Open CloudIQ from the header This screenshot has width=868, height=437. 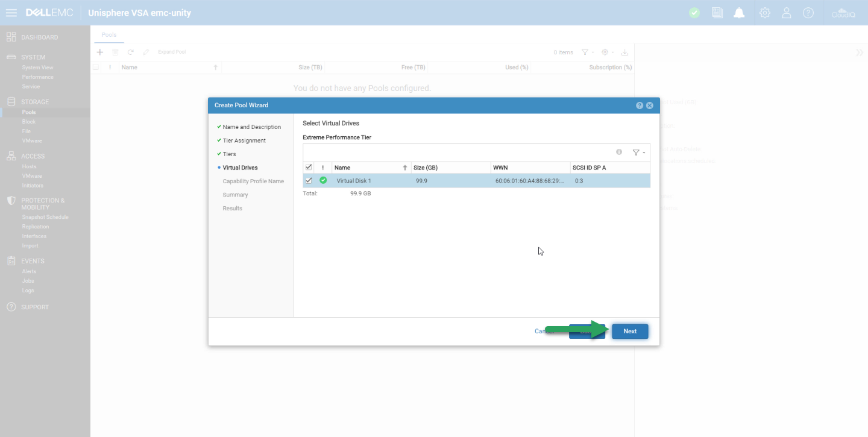[x=843, y=13]
